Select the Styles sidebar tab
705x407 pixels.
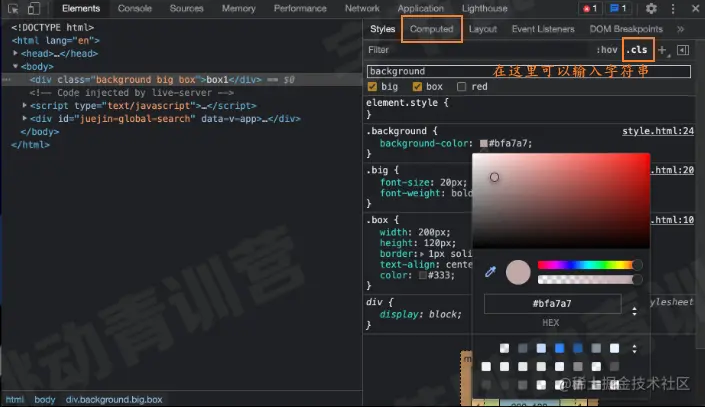[383, 29]
